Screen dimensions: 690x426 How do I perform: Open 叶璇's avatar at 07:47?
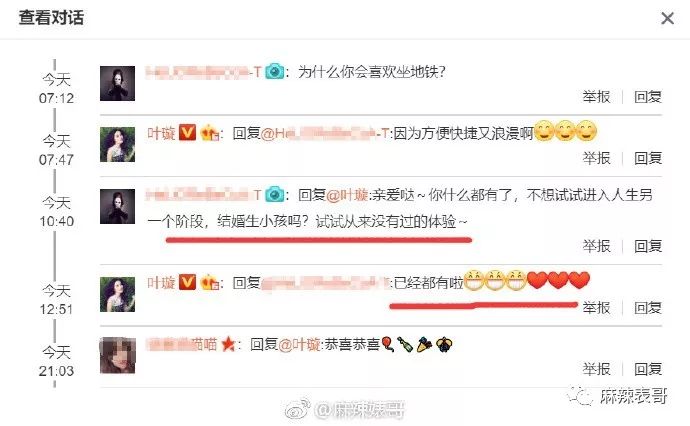pos(117,145)
